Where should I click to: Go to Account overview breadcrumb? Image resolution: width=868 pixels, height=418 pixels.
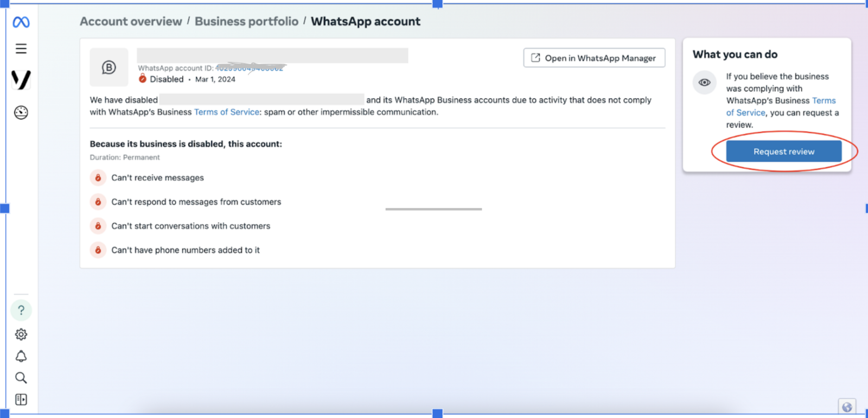pos(131,22)
